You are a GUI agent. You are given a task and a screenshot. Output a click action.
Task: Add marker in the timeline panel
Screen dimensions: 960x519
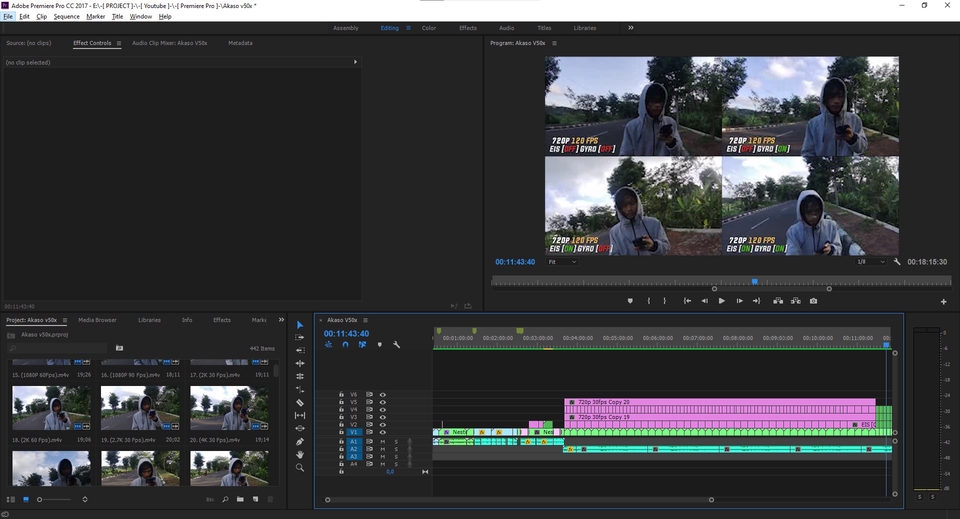[x=380, y=345]
